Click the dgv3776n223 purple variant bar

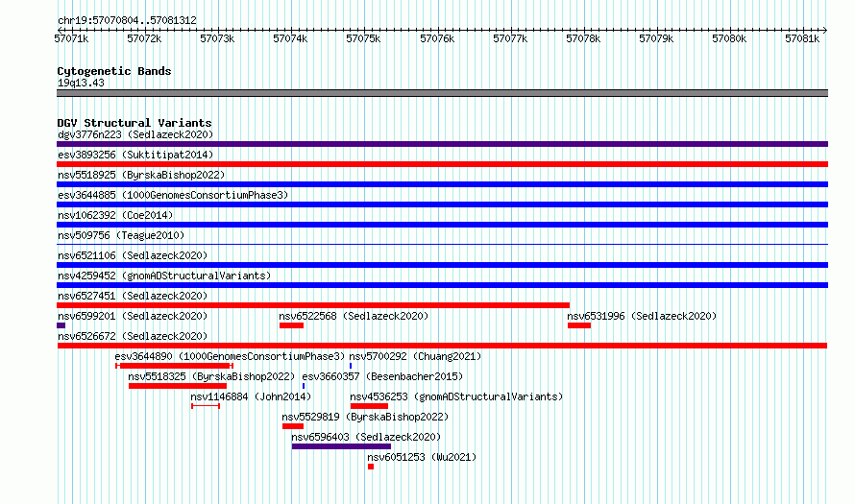coord(442,144)
